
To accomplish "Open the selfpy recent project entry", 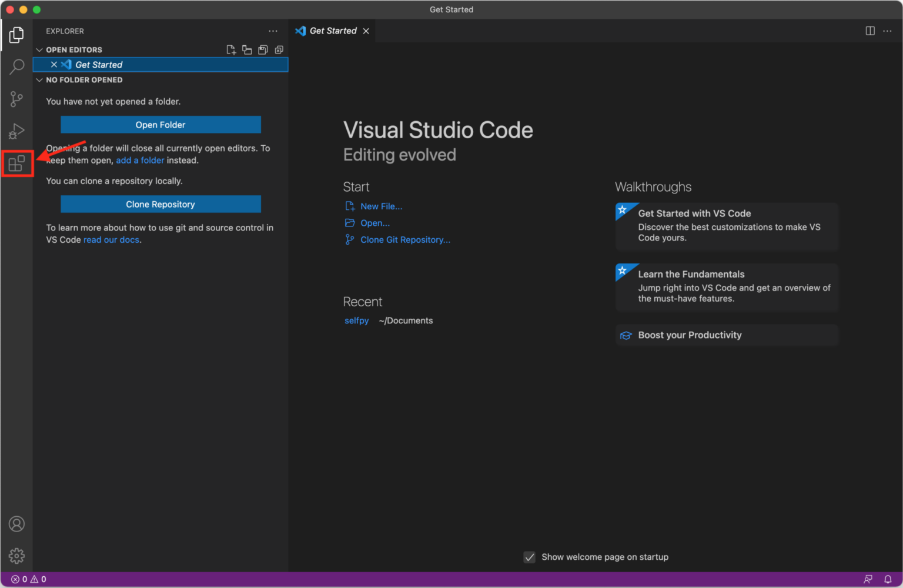I will (x=357, y=320).
